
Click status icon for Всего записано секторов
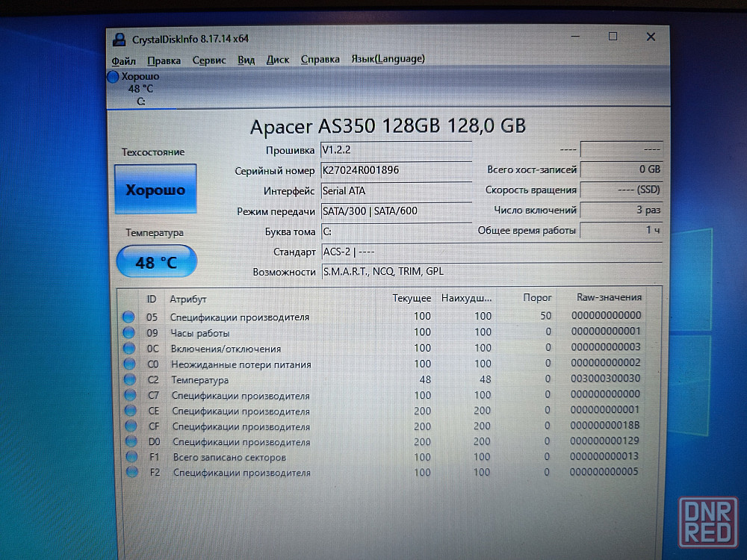pyautogui.click(x=132, y=457)
